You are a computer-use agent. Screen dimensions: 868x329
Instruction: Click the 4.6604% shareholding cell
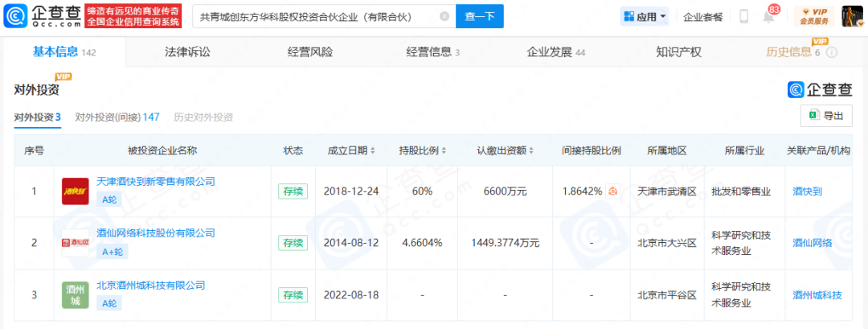coord(423,243)
